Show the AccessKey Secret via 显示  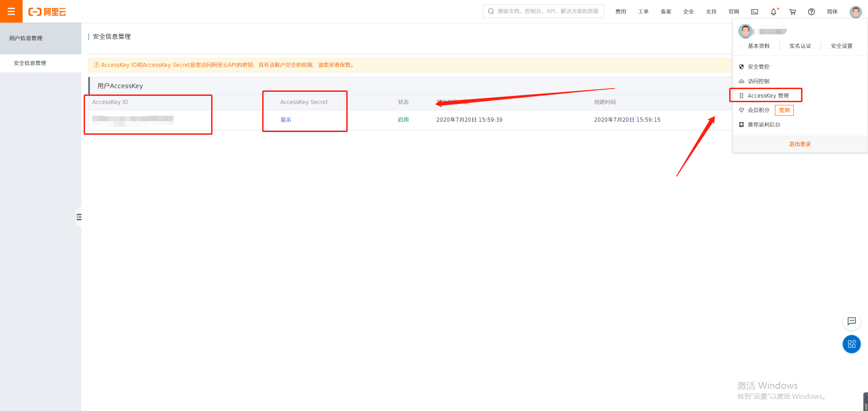[286, 120]
